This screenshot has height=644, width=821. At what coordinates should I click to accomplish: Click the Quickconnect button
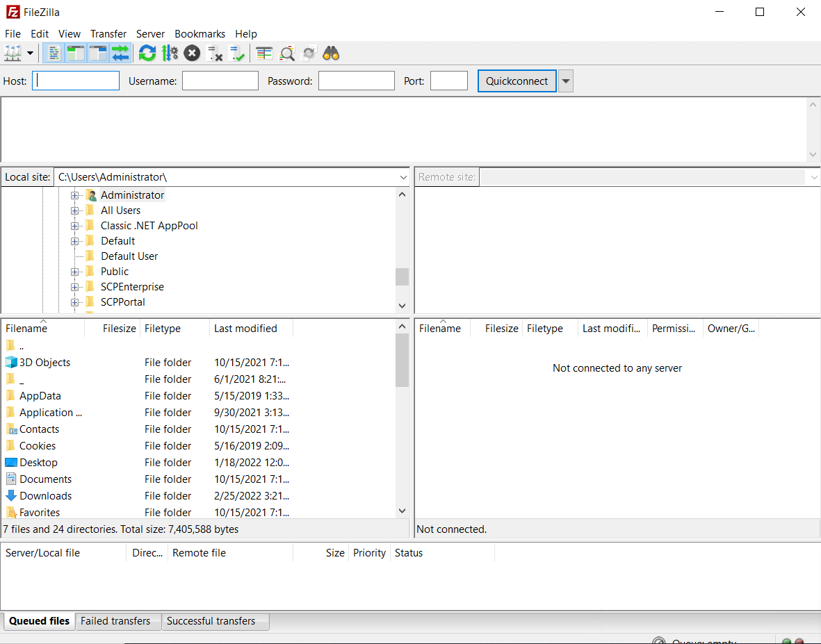[x=517, y=81]
